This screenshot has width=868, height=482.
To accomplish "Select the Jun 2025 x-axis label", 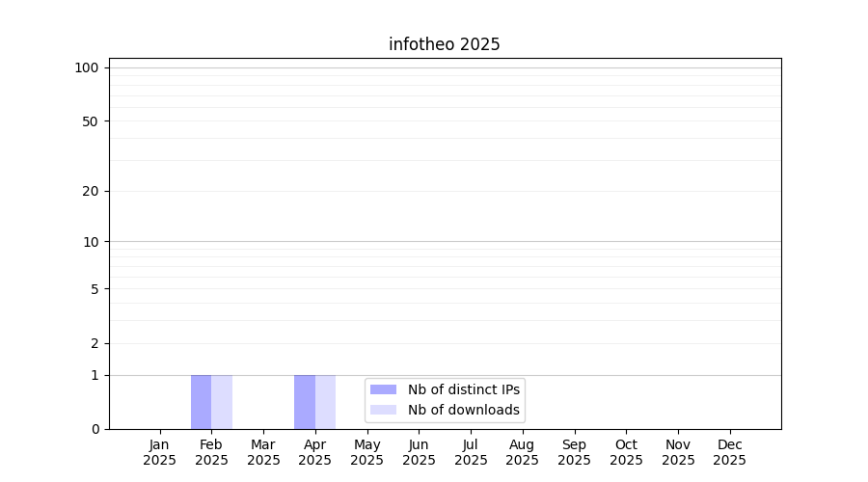I will click(x=419, y=452).
